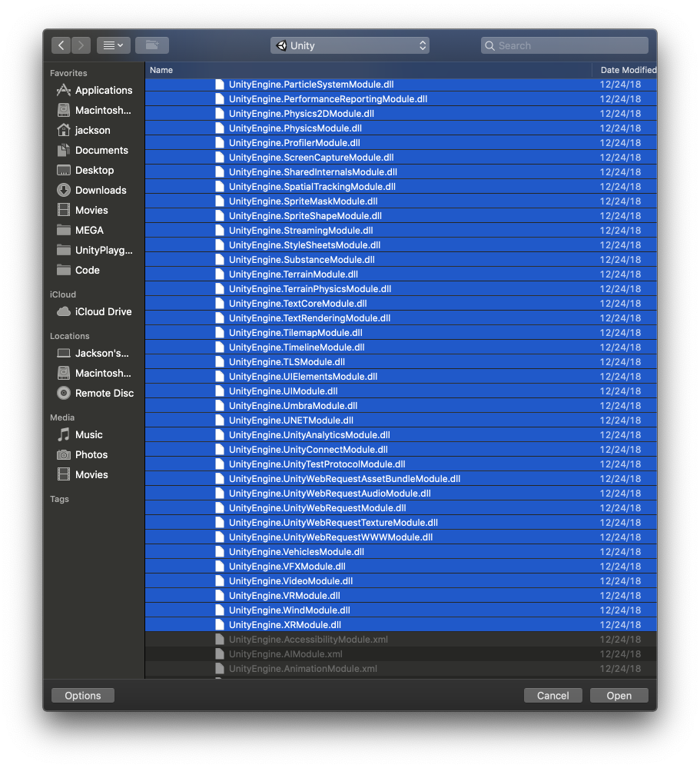Viewport: 700px width, 768px height.
Task: Select UnityEngine.UIElementsModule.dll file
Action: pos(401,377)
